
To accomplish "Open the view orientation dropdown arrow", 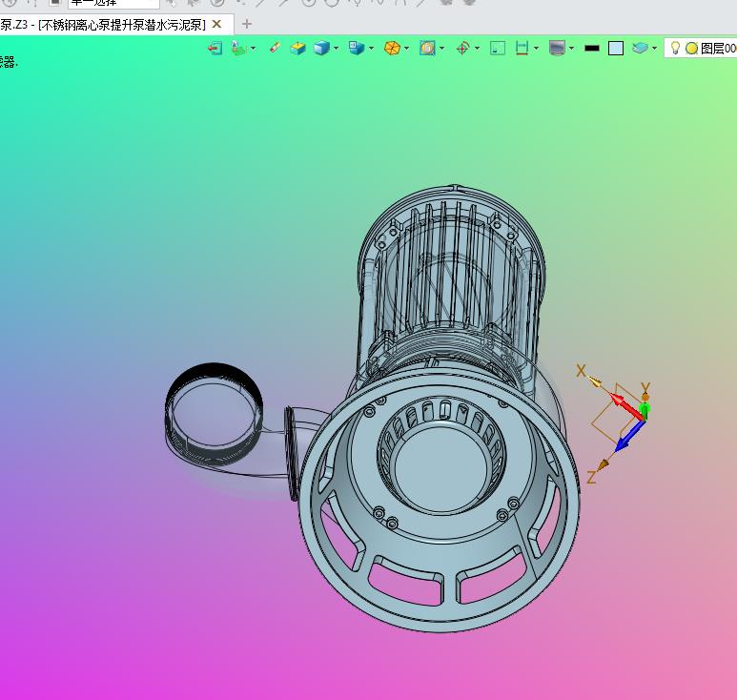I will 371,48.
